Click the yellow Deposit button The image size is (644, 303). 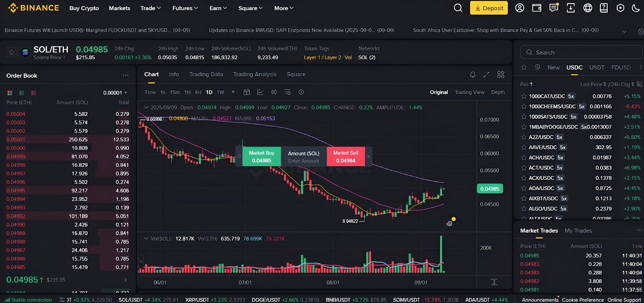[x=489, y=8]
